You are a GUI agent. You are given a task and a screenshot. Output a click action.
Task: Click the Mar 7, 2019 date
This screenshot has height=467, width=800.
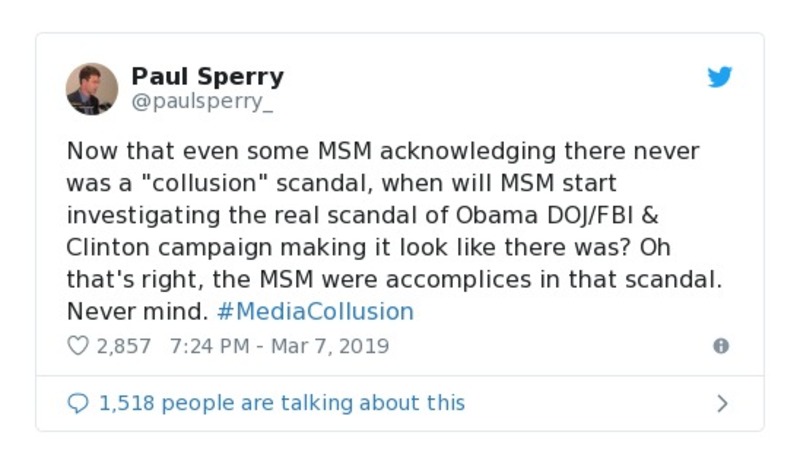(x=331, y=346)
